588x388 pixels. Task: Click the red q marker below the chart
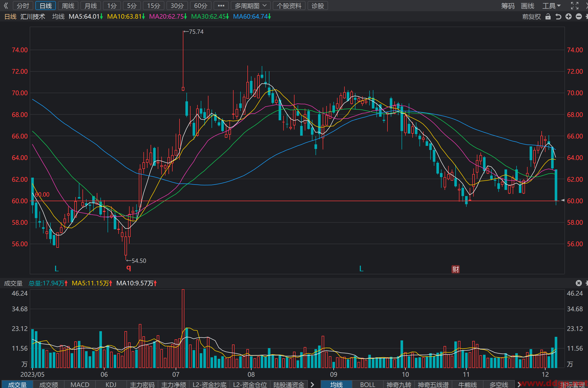[129, 268]
